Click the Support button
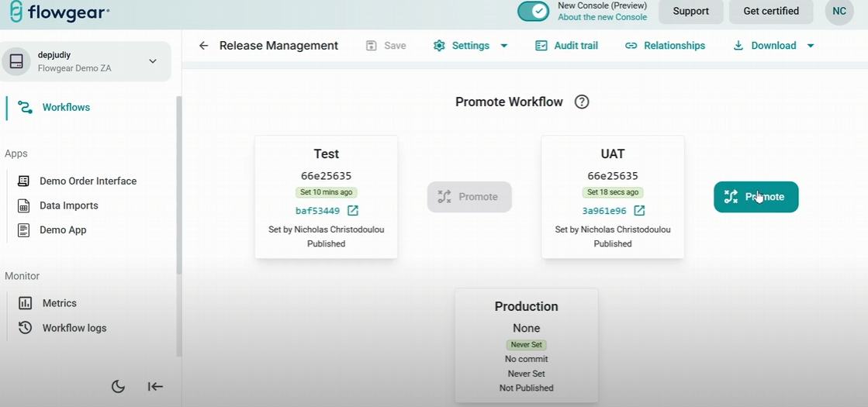 [691, 12]
